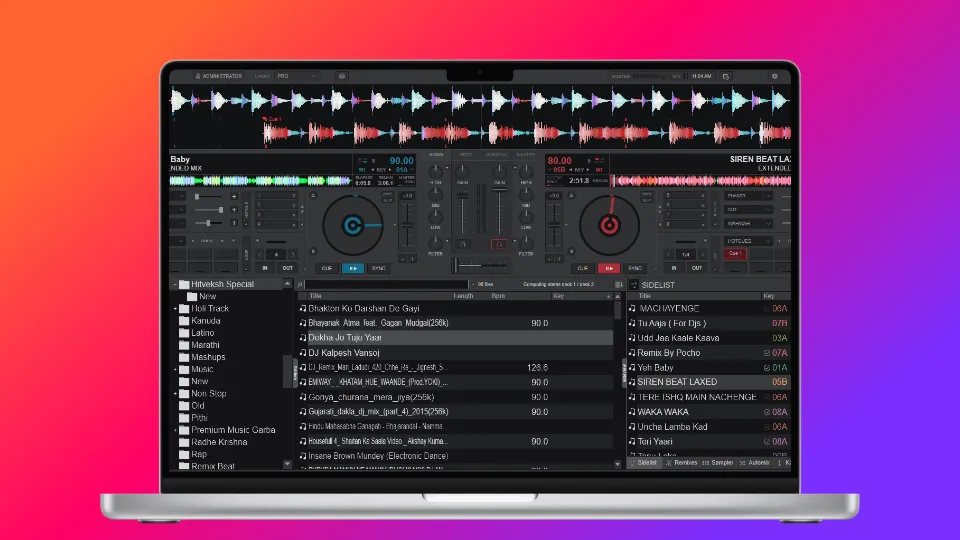Screen dimensions: 960x540
Task: Click the window icon beside the clock
Action: [726, 77]
